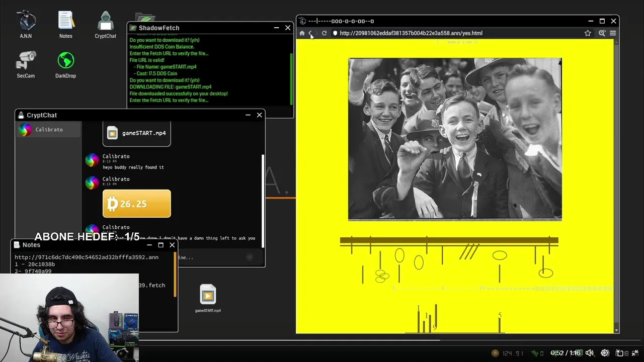Minimize the ShadowFetch window
The width and height of the screenshot is (644, 362).
pyautogui.click(x=276, y=28)
